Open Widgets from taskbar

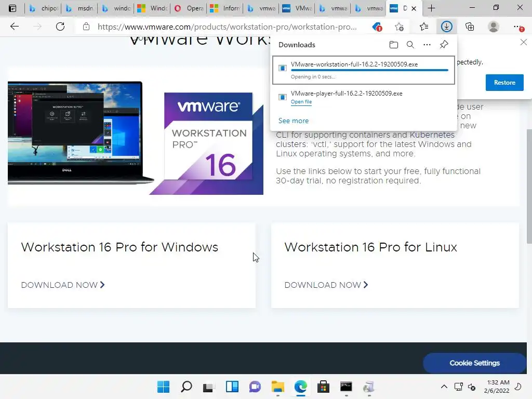[x=232, y=387]
